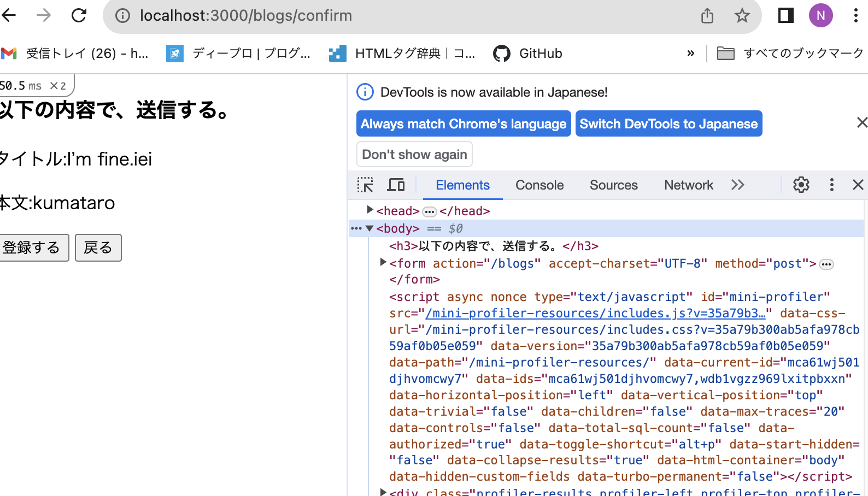The width and height of the screenshot is (868, 496).
Task: View site information icon in address bar
Action: click(123, 16)
